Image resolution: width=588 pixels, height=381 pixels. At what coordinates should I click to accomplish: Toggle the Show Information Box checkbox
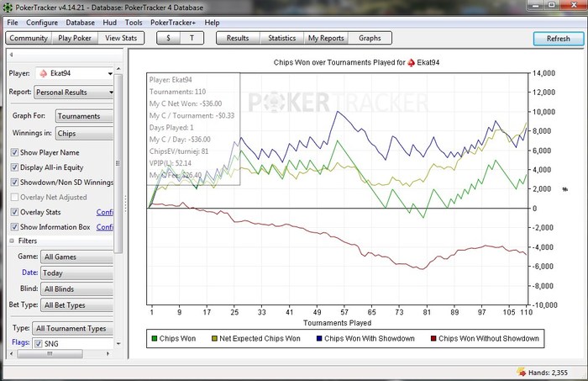tap(14, 227)
